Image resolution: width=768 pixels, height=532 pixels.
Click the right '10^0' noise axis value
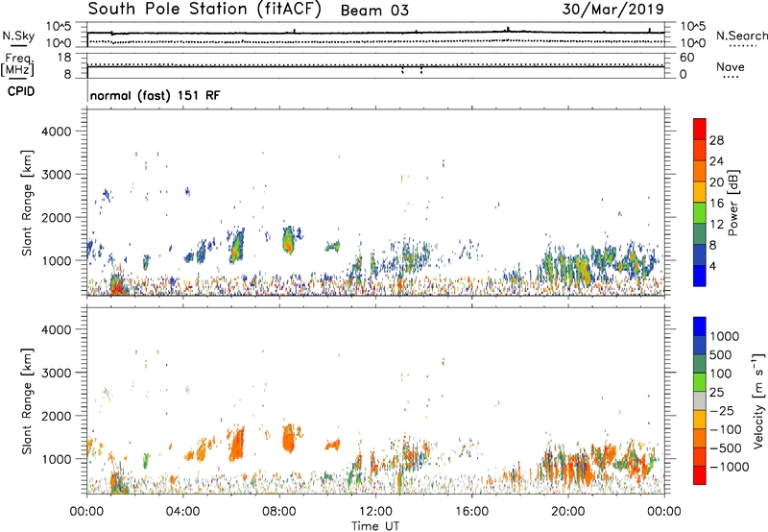click(692, 43)
